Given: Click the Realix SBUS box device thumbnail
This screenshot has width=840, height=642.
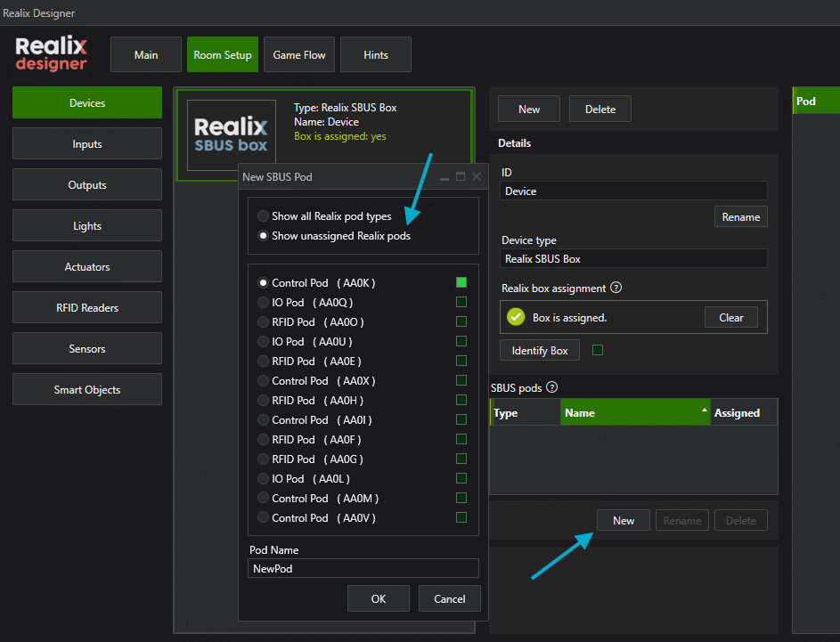Looking at the screenshot, I should click(x=232, y=135).
